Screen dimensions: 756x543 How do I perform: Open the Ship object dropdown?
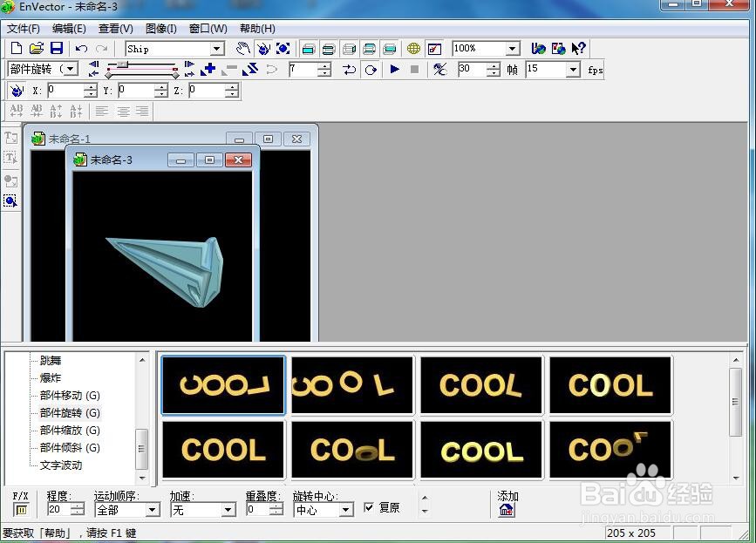(x=217, y=49)
